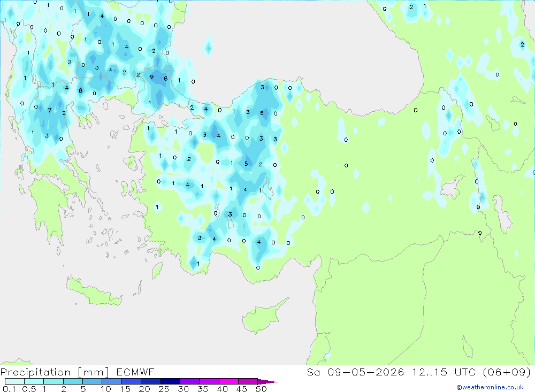Pick the 10–15 mm blue legend swatch
This screenshot has height=392, width=535.
112,381
